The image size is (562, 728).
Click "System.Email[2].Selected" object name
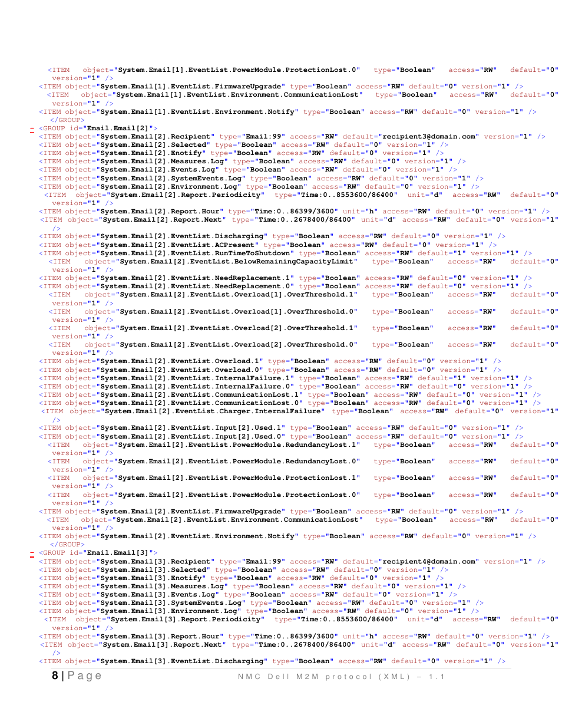154,145
